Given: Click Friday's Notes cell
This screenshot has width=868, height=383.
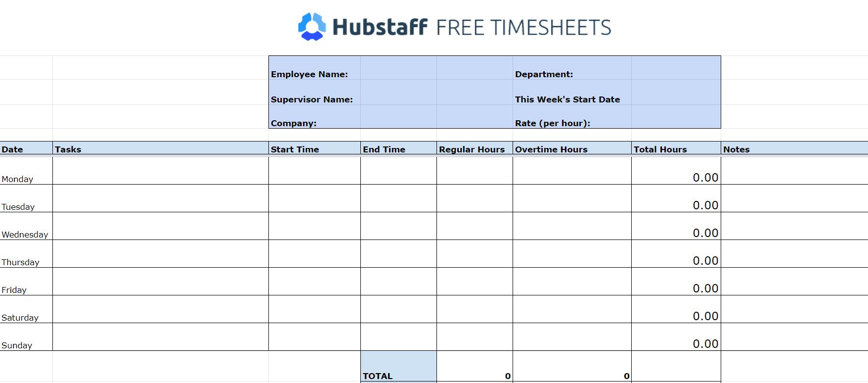Looking at the screenshot, I should pyautogui.click(x=794, y=282).
